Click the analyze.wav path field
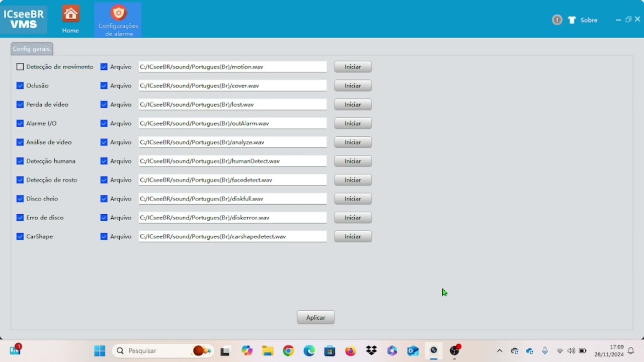The width and height of the screenshot is (644, 362). click(x=233, y=142)
